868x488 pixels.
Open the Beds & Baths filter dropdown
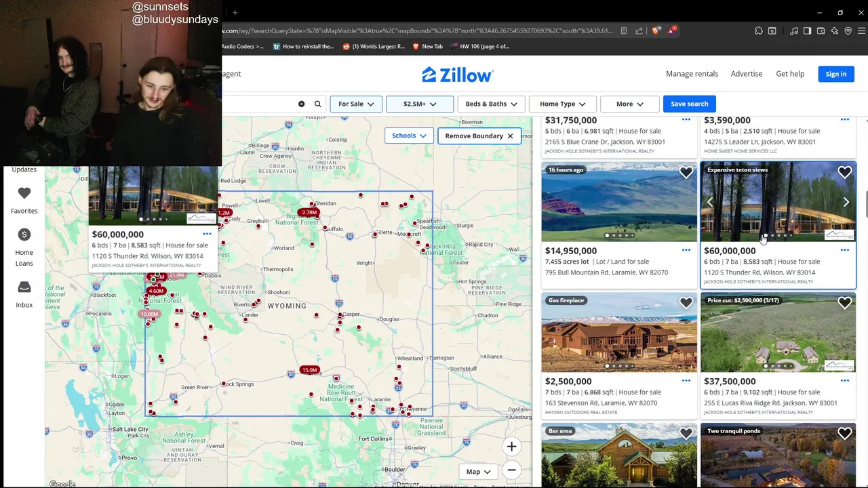(x=491, y=104)
